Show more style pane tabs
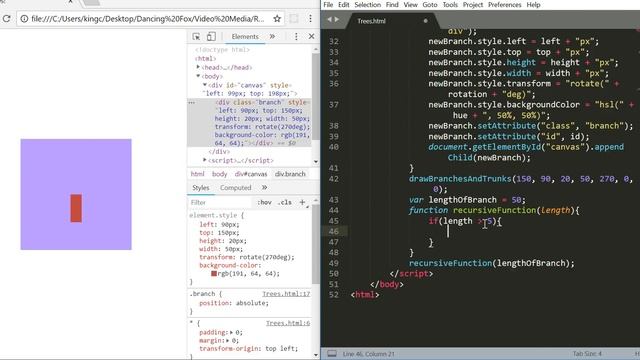This screenshot has width=640, height=360. coord(264,188)
